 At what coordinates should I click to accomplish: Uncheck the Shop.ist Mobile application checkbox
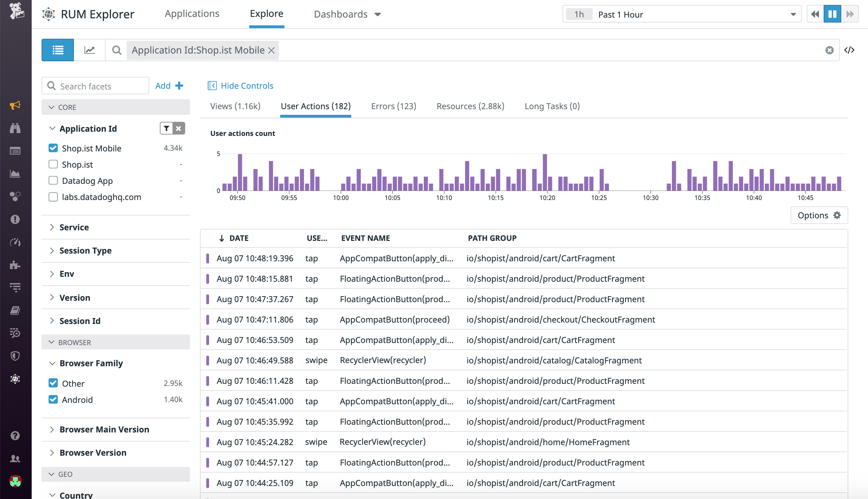point(53,148)
